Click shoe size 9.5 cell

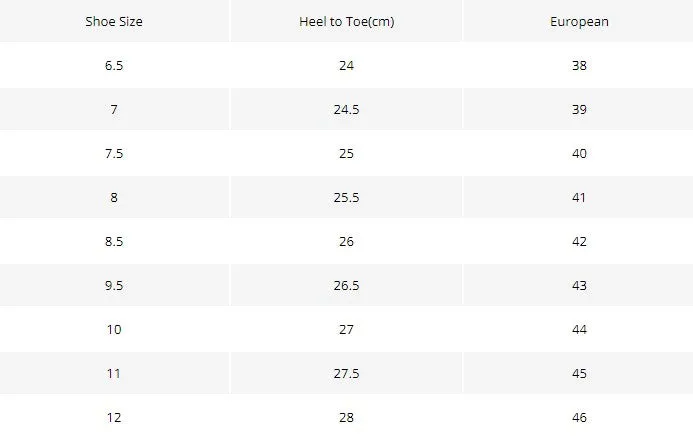[114, 286]
